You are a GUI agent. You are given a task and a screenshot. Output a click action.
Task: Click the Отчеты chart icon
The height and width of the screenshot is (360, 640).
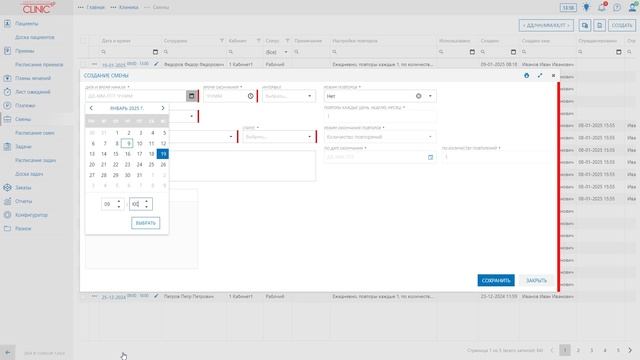tap(7, 201)
